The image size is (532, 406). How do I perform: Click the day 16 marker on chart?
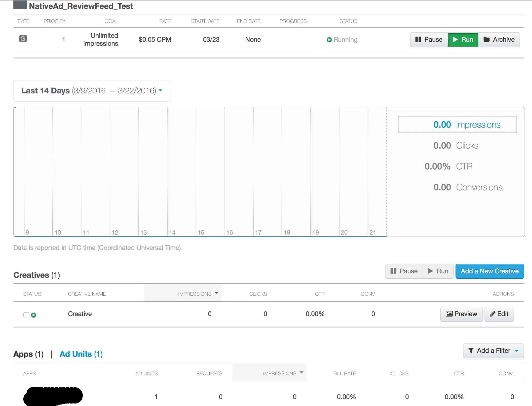pyautogui.click(x=229, y=232)
